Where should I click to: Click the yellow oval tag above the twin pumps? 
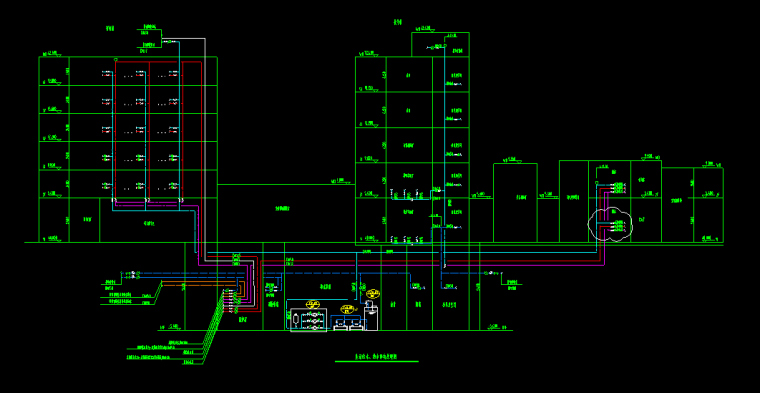(x=347, y=309)
